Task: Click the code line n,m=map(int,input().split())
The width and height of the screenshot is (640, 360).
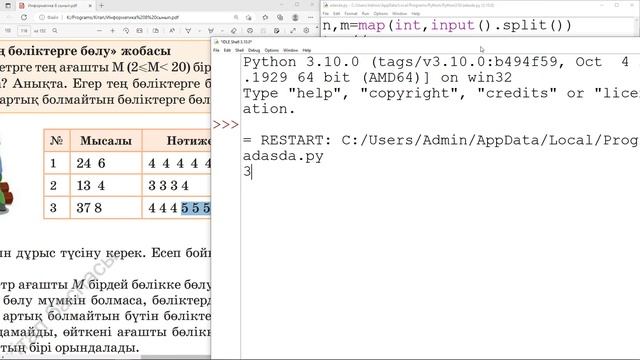Action: pyautogui.click(x=447, y=25)
